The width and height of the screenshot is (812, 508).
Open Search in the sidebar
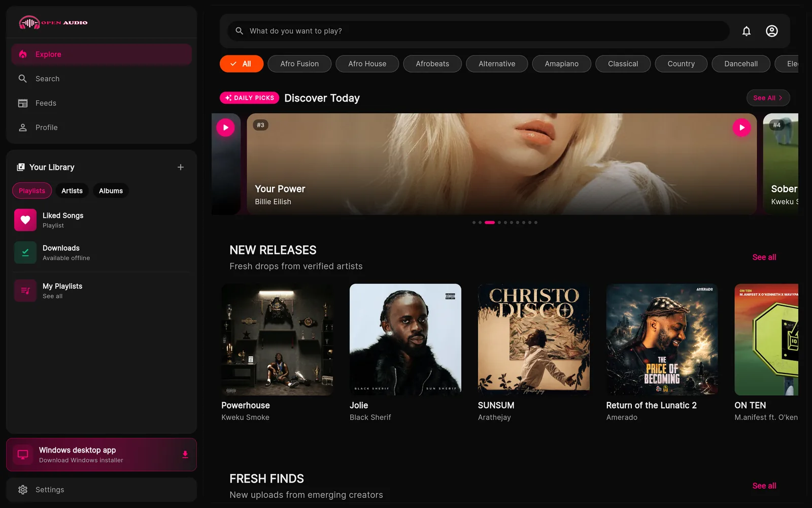(101, 79)
